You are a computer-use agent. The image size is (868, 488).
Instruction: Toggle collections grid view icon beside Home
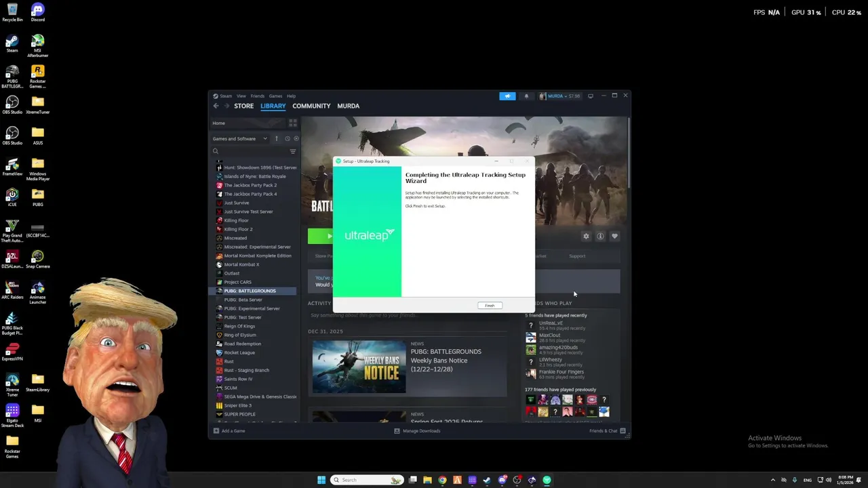(293, 123)
